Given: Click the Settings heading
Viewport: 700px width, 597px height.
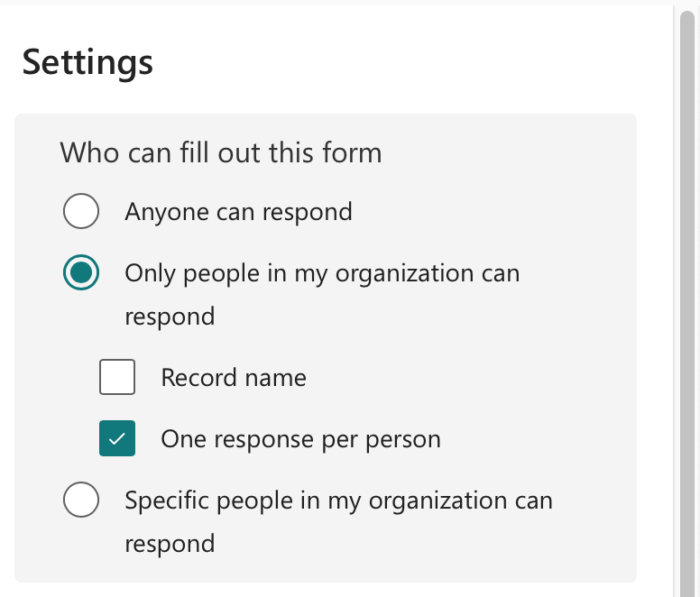Looking at the screenshot, I should [88, 62].
